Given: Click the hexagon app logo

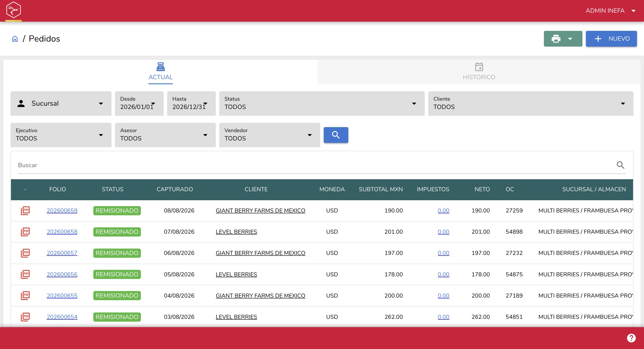Looking at the screenshot, I should pyautogui.click(x=13, y=10).
